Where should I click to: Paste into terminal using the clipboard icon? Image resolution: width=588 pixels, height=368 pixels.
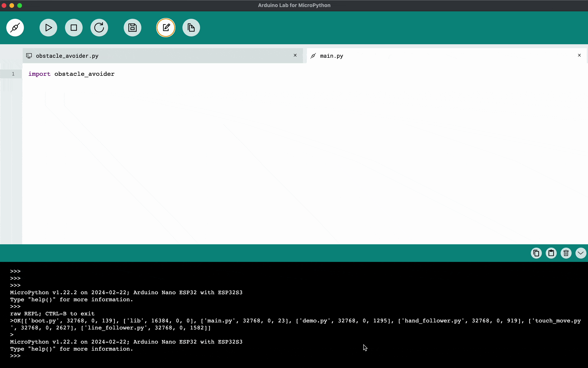[x=551, y=253]
